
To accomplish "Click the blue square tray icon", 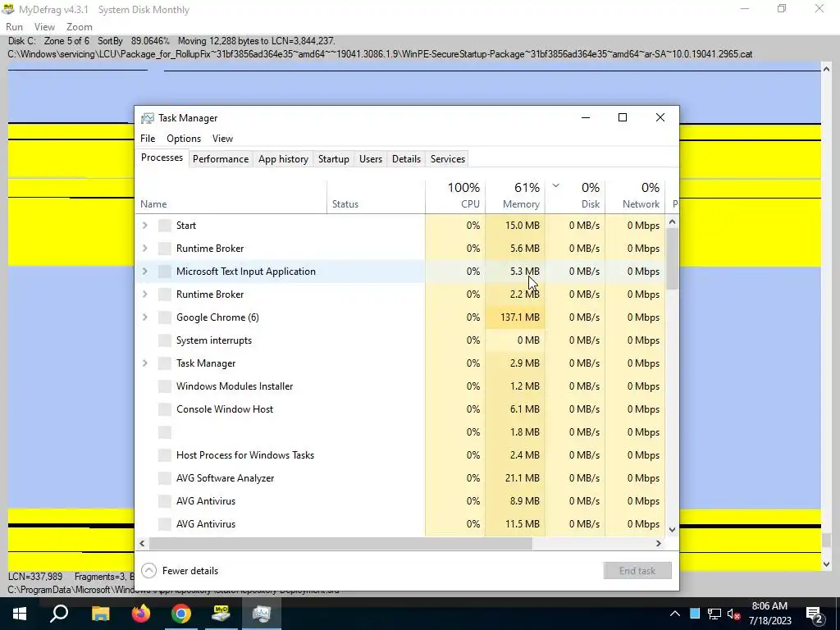I will click(x=695, y=614).
